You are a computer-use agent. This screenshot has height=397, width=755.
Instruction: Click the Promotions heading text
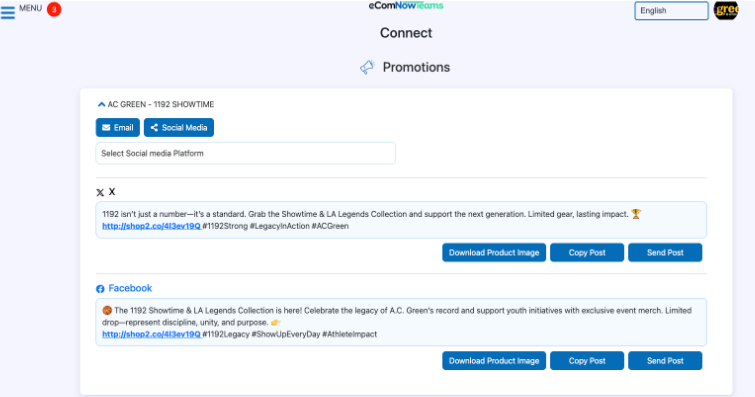(x=416, y=67)
